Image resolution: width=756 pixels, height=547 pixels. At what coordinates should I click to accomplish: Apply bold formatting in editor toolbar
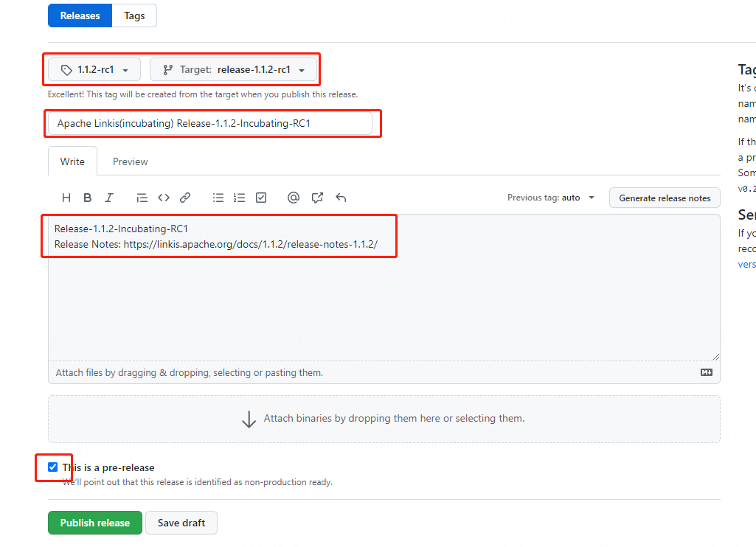87,198
